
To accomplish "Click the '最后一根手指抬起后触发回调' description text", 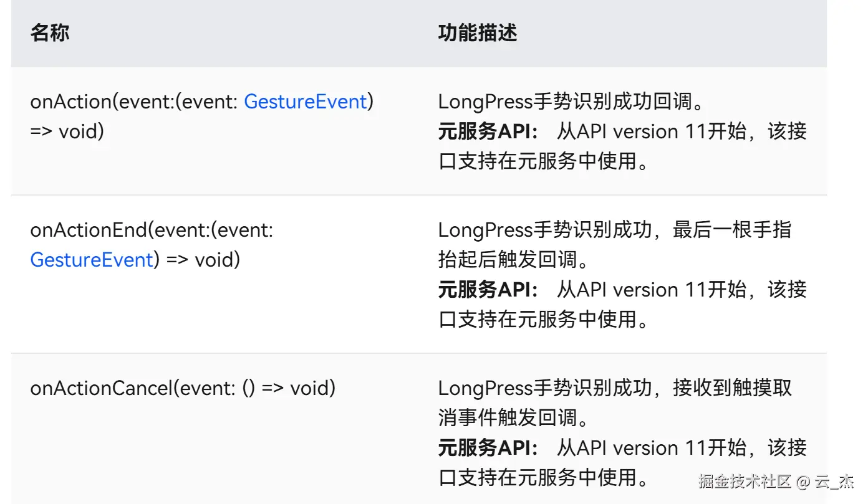I will (x=615, y=245).
